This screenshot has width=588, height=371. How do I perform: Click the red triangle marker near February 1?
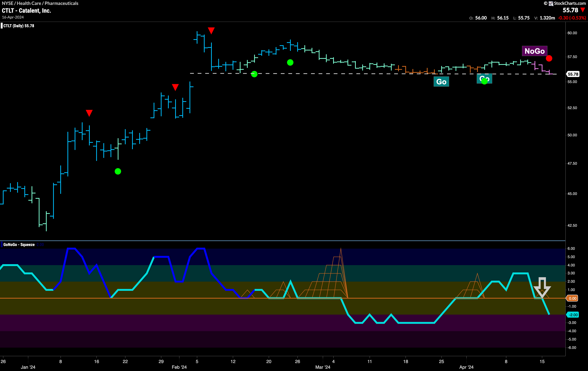175,87
